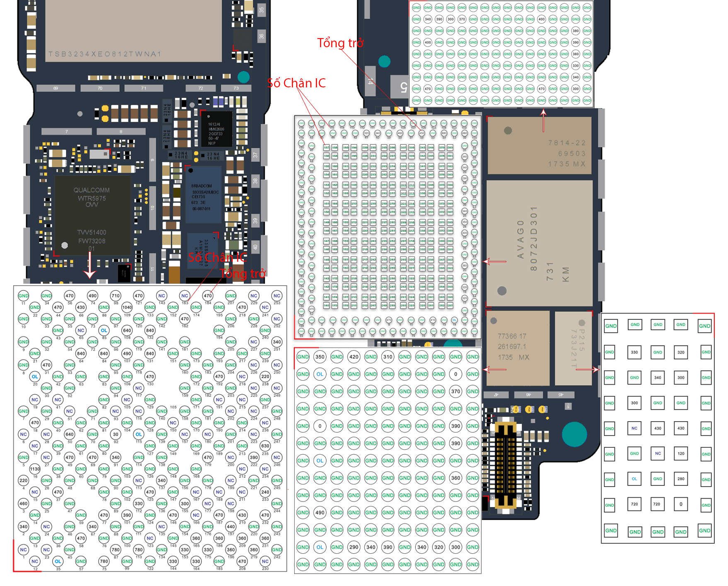The width and height of the screenshot is (728, 586).
Task: Click the 710 pin in lower-left pin map
Action: [x=116, y=296]
